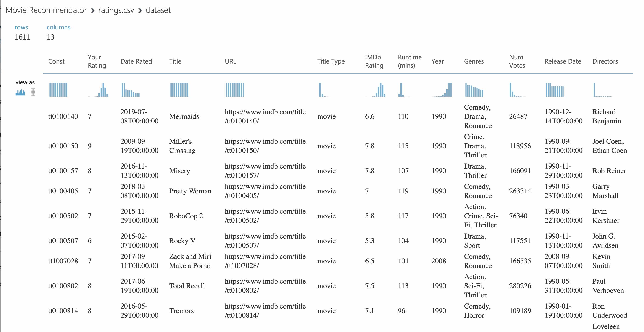Click the Rocky V title cell

(x=182, y=241)
